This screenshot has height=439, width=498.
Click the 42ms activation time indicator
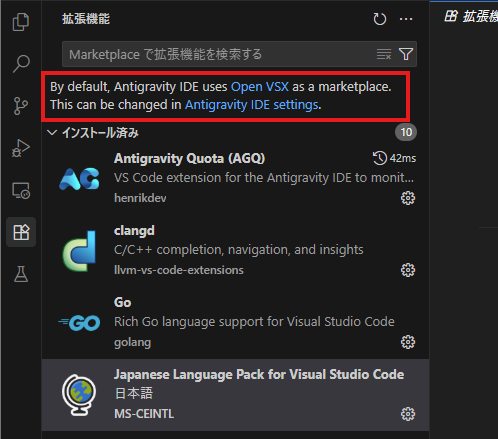(394, 158)
